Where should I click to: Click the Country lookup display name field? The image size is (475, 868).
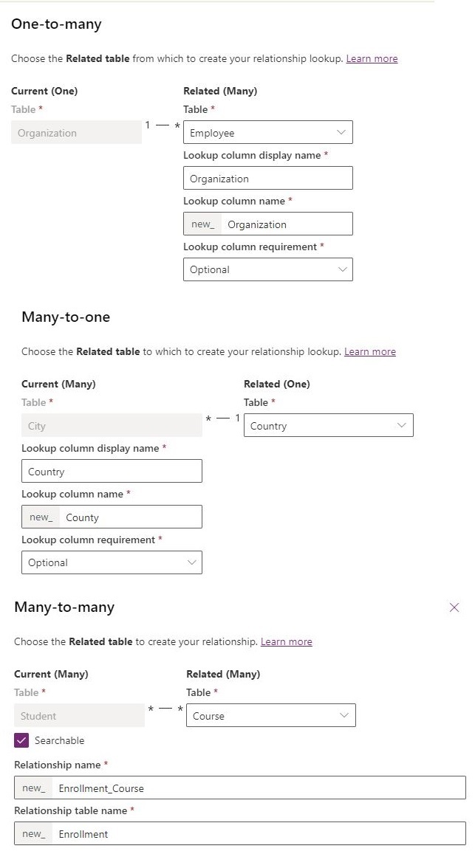point(112,472)
